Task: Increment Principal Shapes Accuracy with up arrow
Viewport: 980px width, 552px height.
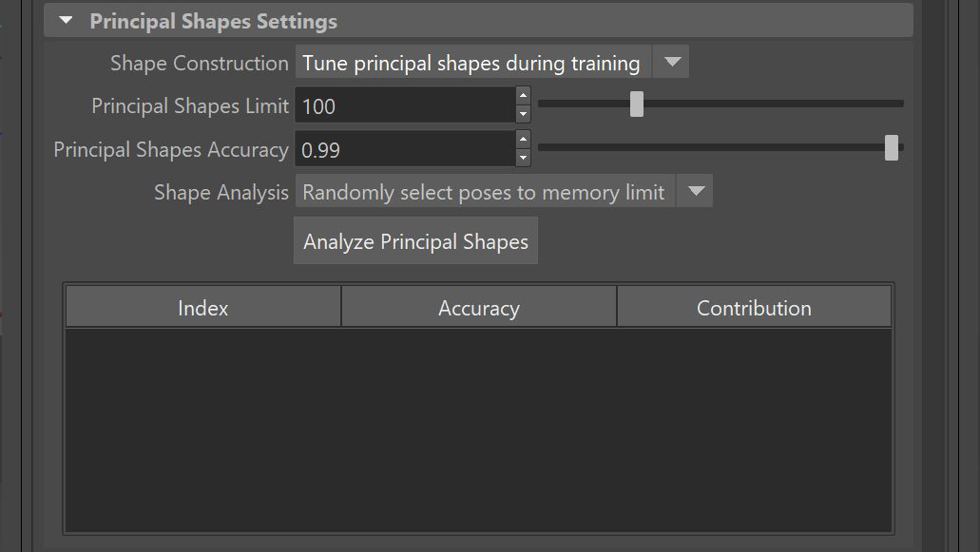Action: point(522,140)
